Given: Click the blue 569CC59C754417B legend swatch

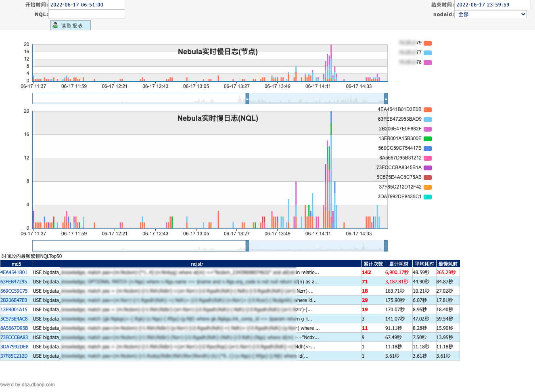Looking at the screenshot, I should tap(428, 148).
